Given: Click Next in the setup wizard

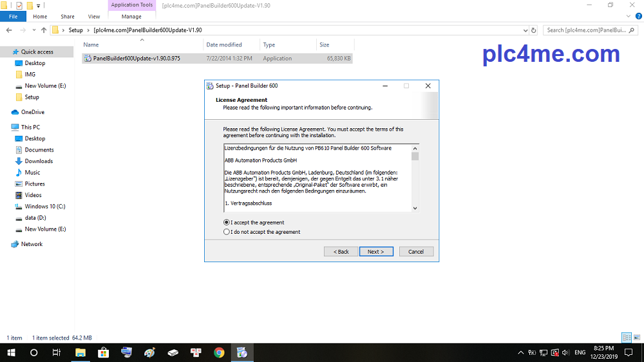Looking at the screenshot, I should point(376,251).
